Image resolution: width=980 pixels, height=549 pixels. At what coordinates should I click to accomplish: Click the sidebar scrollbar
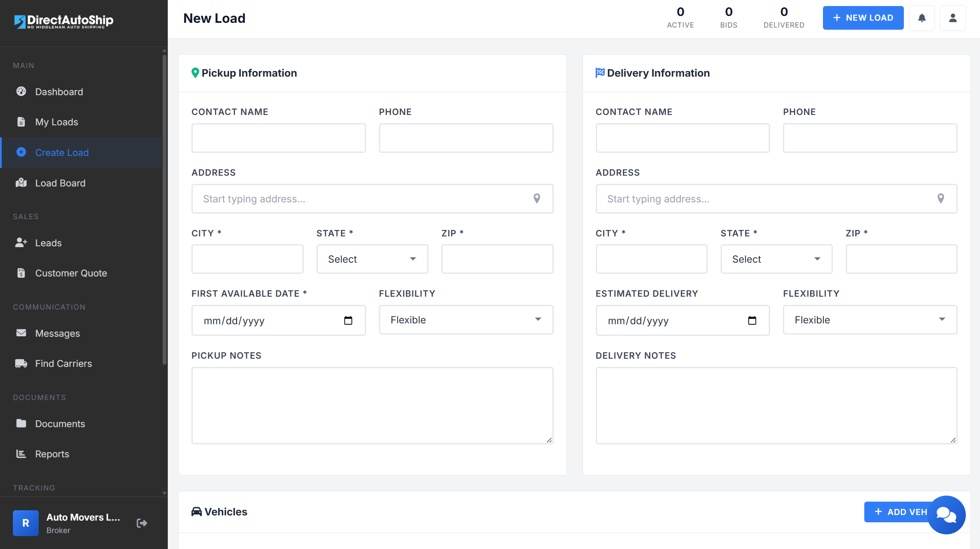tap(164, 209)
